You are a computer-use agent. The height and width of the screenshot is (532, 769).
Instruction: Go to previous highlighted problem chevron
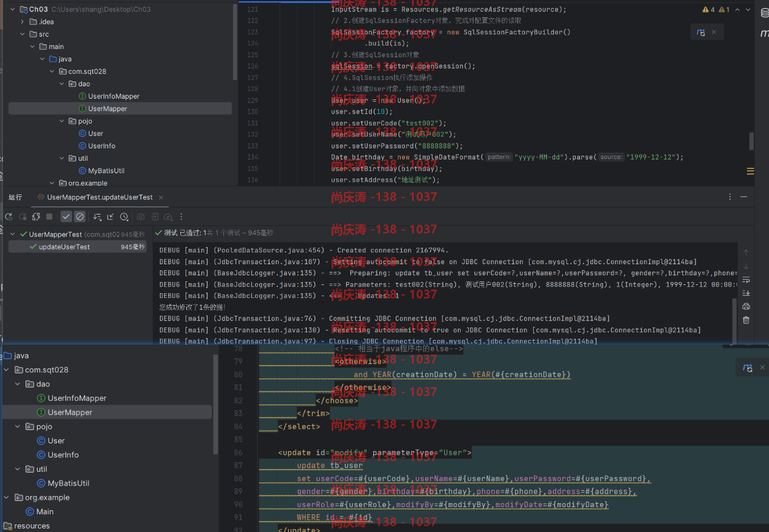[x=736, y=9]
